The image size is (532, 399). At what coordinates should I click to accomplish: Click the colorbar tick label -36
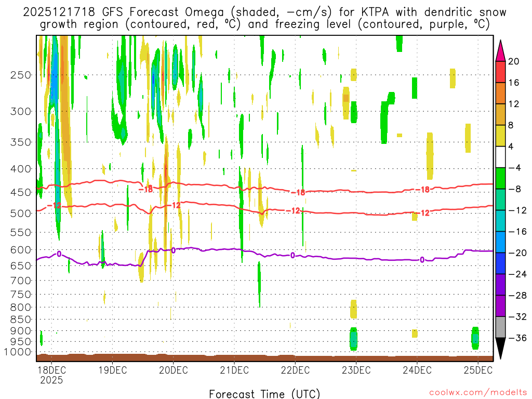pyautogui.click(x=518, y=338)
